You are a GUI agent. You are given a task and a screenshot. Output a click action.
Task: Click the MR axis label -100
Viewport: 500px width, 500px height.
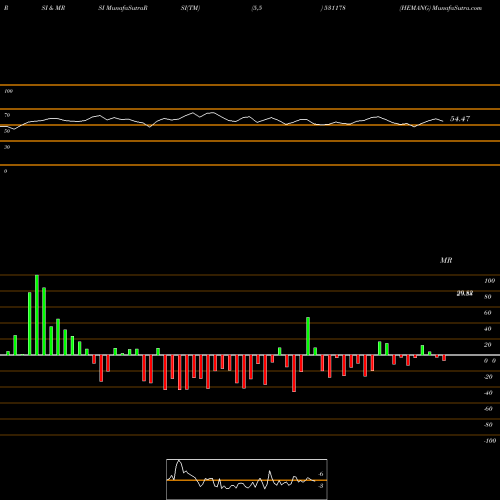(490, 441)
